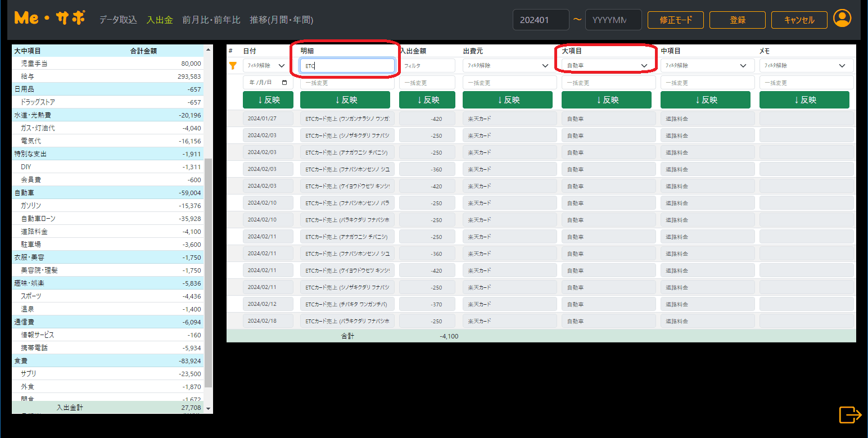Click the user profile icon
Viewport: 868px width, 438px height.
pos(842,19)
